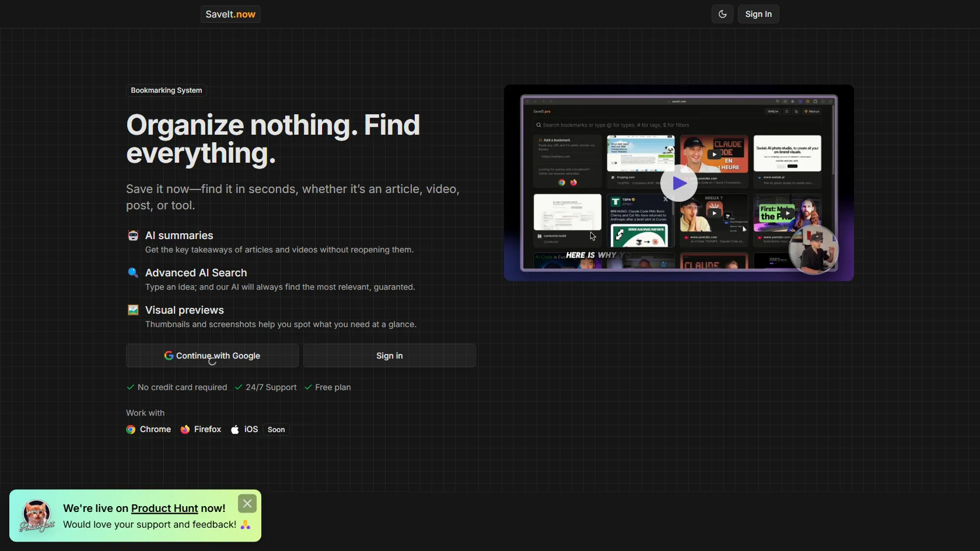Play the product demo video
This screenshot has height=551, width=980.
click(x=678, y=183)
